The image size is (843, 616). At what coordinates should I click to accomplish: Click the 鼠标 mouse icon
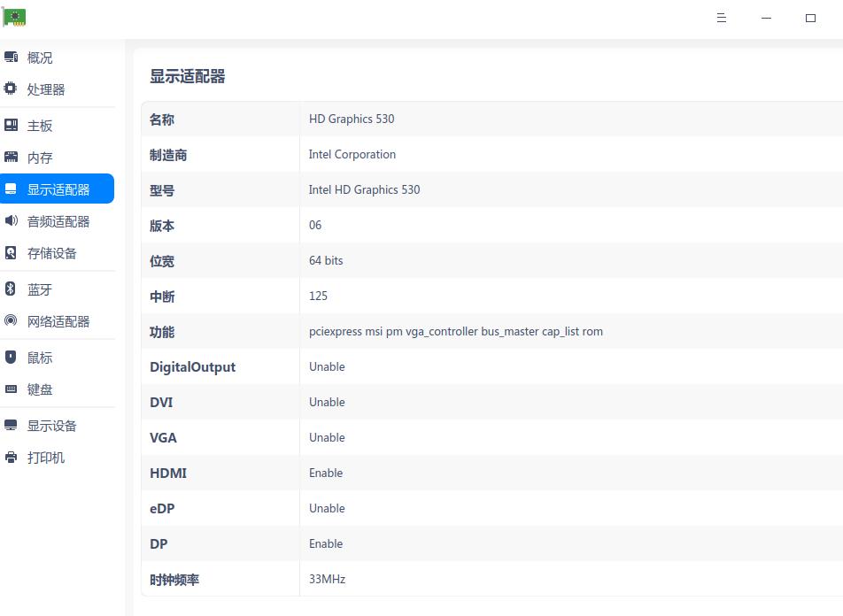coord(12,357)
